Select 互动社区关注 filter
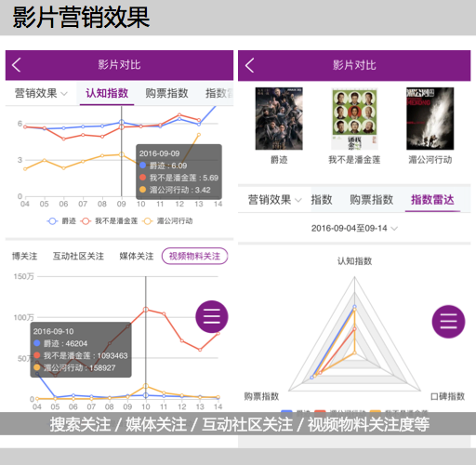The image size is (476, 465). point(78,256)
